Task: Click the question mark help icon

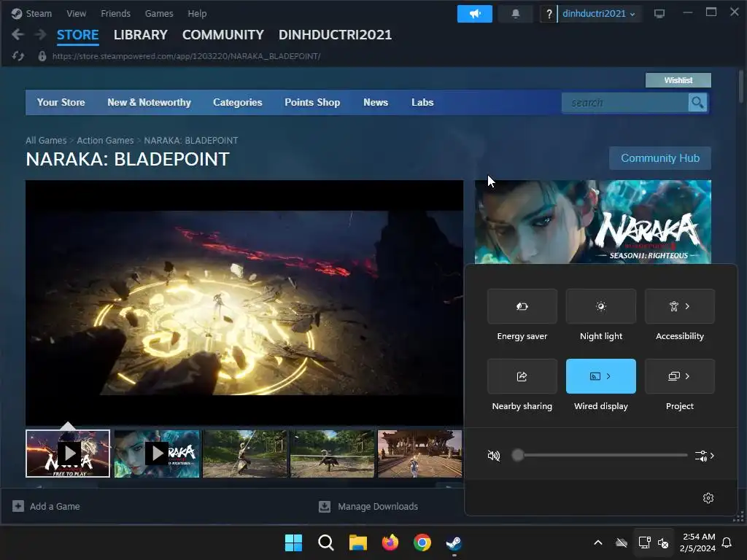Action: point(549,14)
